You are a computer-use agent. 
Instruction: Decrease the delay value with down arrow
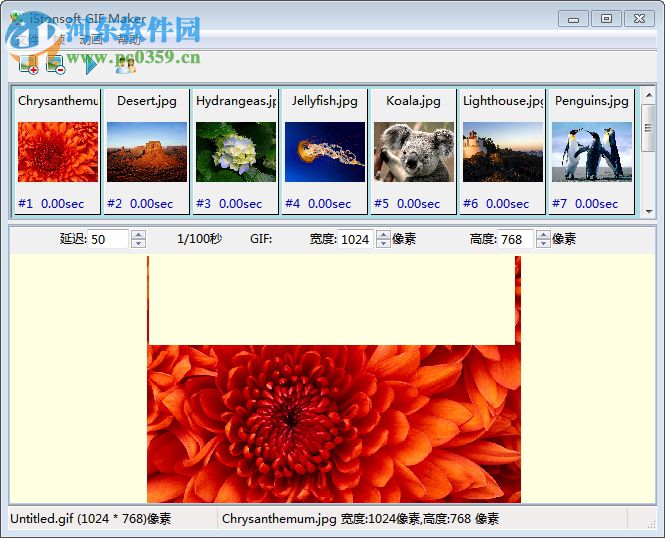click(138, 243)
